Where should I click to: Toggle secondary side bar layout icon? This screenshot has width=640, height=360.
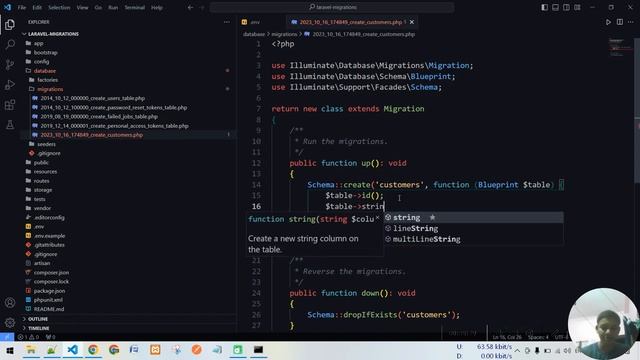point(567,7)
